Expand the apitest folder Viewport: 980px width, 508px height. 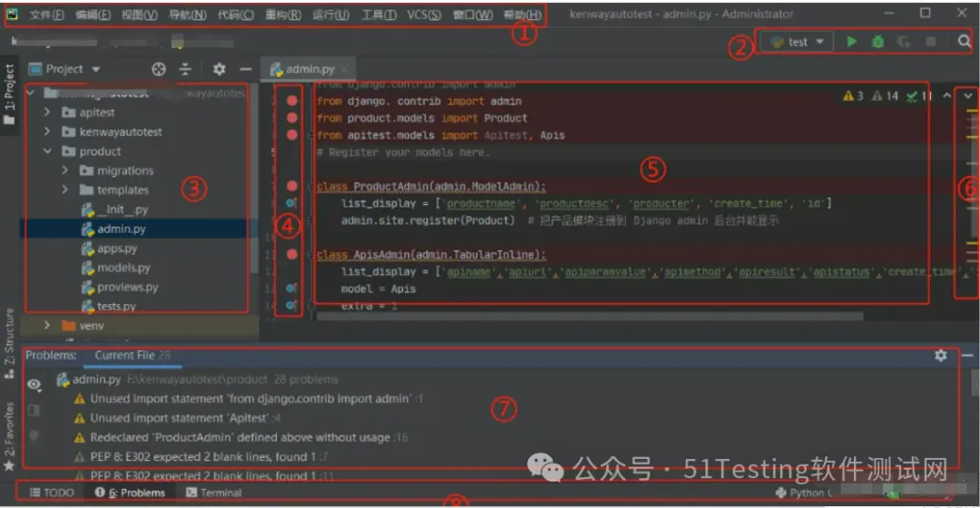(47, 112)
